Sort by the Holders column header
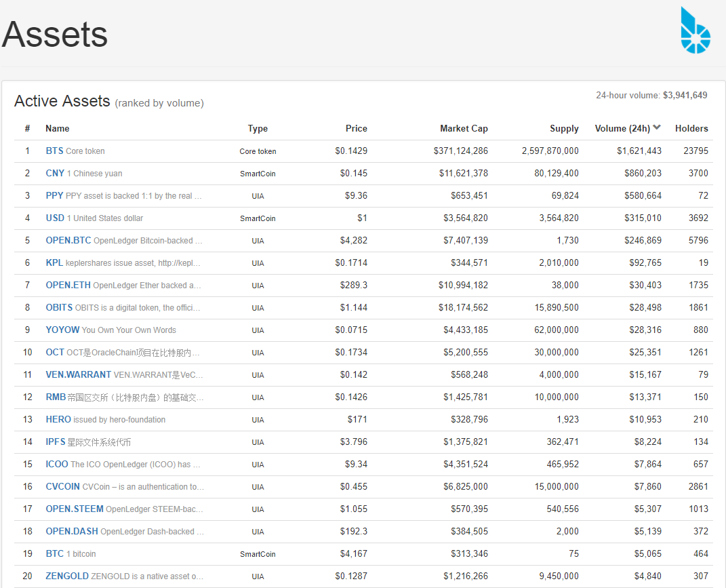Image resolution: width=726 pixels, height=588 pixels. click(691, 128)
